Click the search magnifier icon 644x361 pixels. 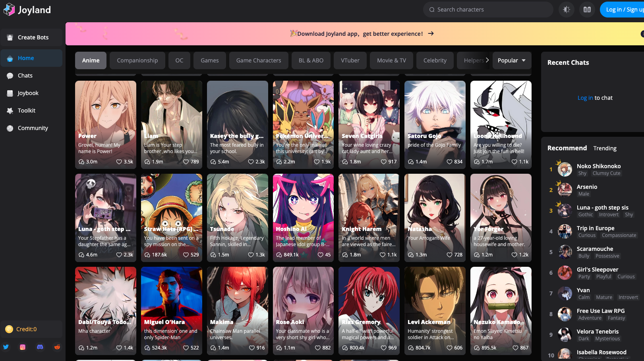point(432,10)
